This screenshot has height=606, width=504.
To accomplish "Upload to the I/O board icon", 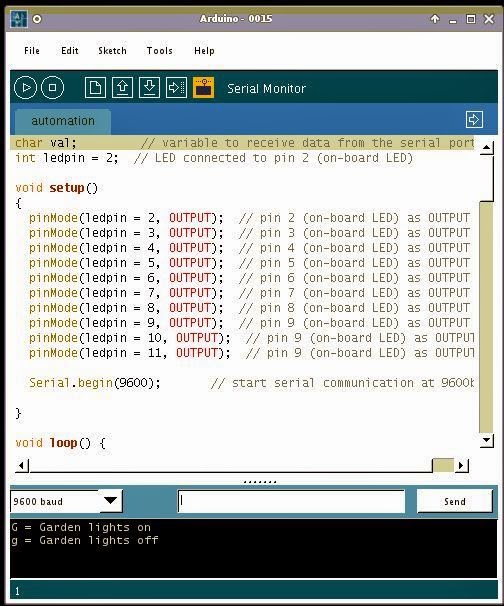I will click(x=176, y=87).
